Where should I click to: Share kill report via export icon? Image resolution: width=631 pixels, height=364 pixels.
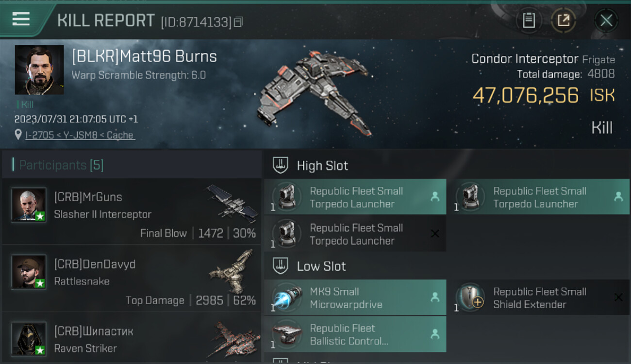click(563, 20)
